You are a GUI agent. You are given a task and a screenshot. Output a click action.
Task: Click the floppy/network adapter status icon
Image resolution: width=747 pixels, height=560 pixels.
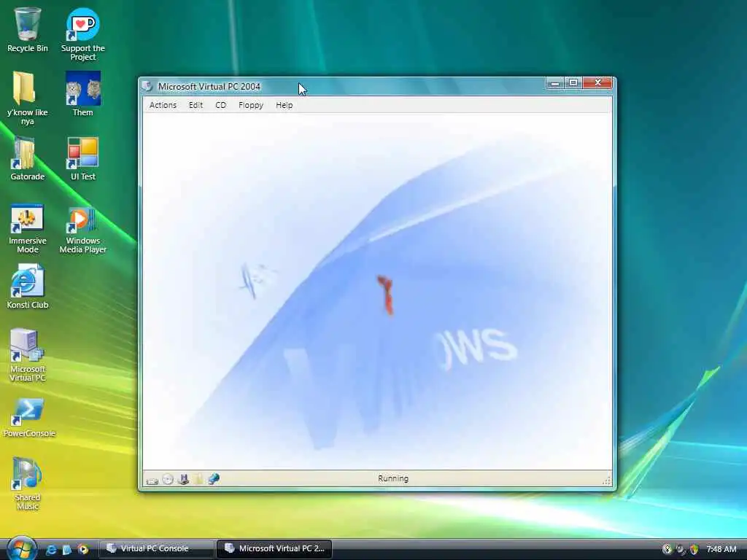[x=183, y=479]
